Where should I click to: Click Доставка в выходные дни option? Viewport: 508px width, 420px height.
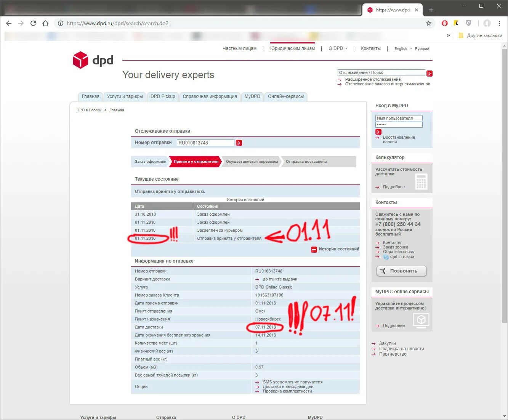[288, 386]
